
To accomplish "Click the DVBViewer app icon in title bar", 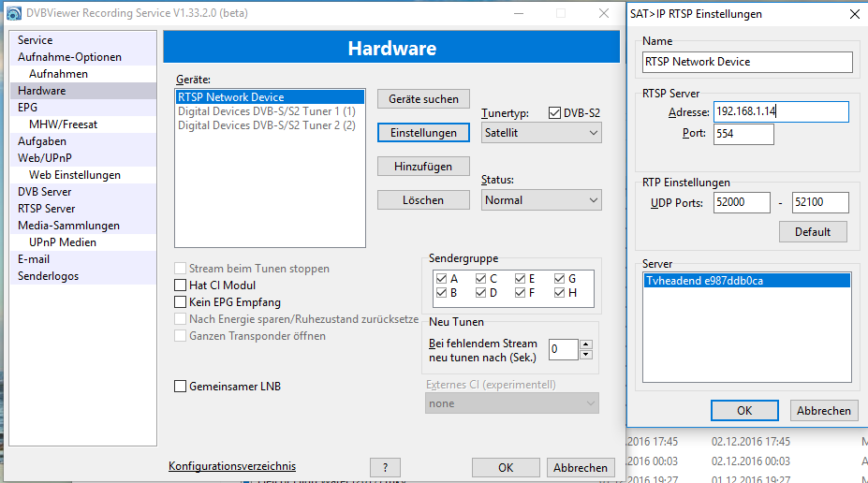I will click(x=14, y=13).
